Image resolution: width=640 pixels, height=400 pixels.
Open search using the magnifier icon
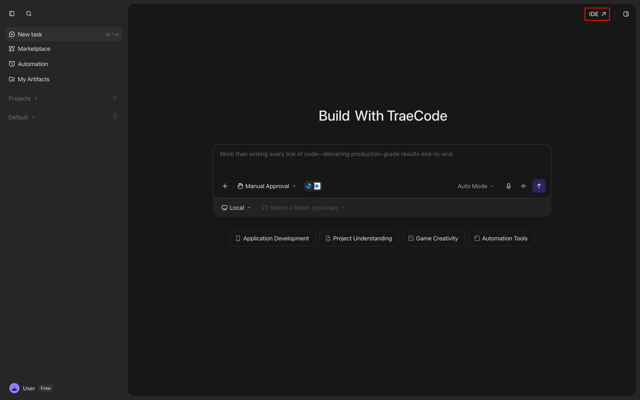(29, 13)
